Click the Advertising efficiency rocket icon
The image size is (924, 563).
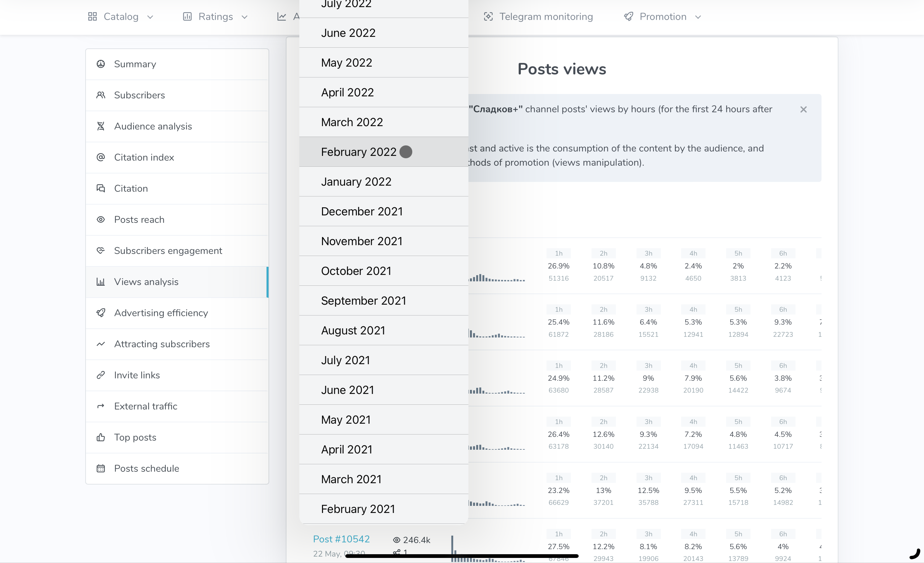(x=100, y=313)
